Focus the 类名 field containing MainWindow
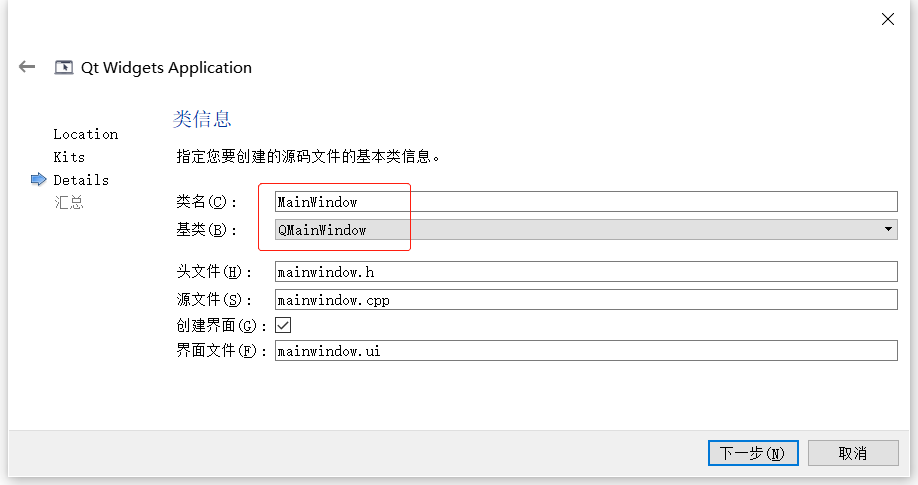Screen dimensions: 918x485 pos(586,201)
